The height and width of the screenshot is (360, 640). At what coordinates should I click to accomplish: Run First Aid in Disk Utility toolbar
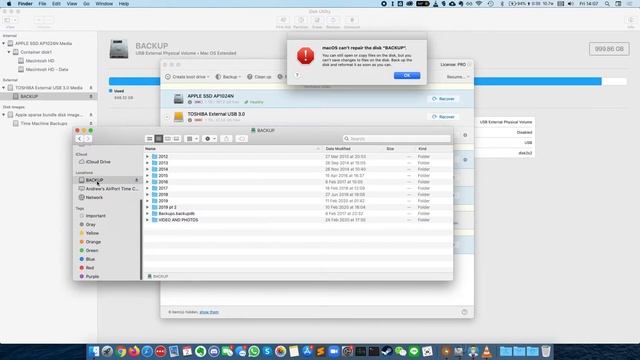click(283, 22)
